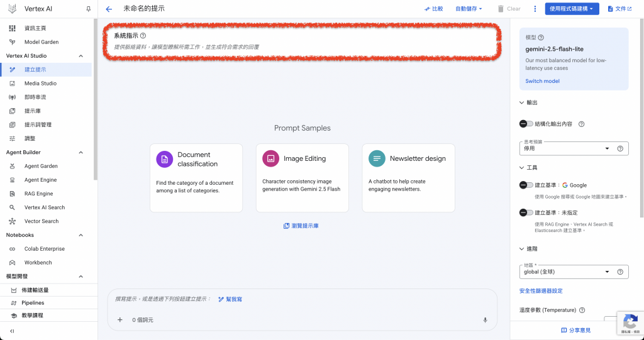Viewport: 644px width, 340px height.
Task: Click the 比較 compare button
Action: tap(434, 9)
